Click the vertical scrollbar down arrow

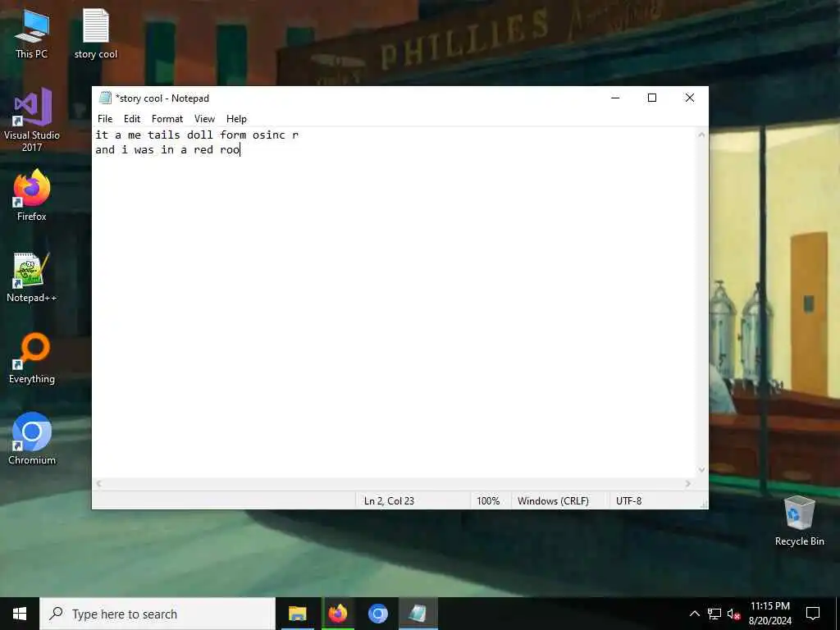[x=701, y=470]
